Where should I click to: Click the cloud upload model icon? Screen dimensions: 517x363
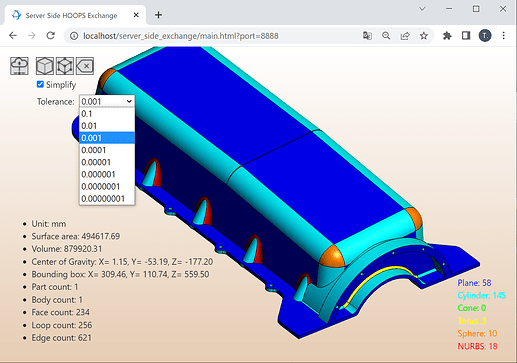(19, 66)
